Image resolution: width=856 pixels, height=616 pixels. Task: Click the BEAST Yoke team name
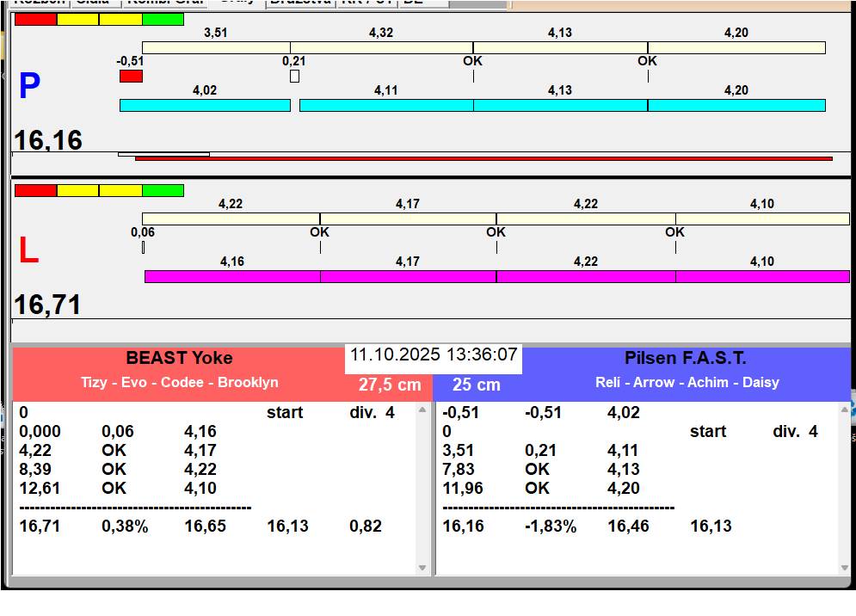point(179,358)
